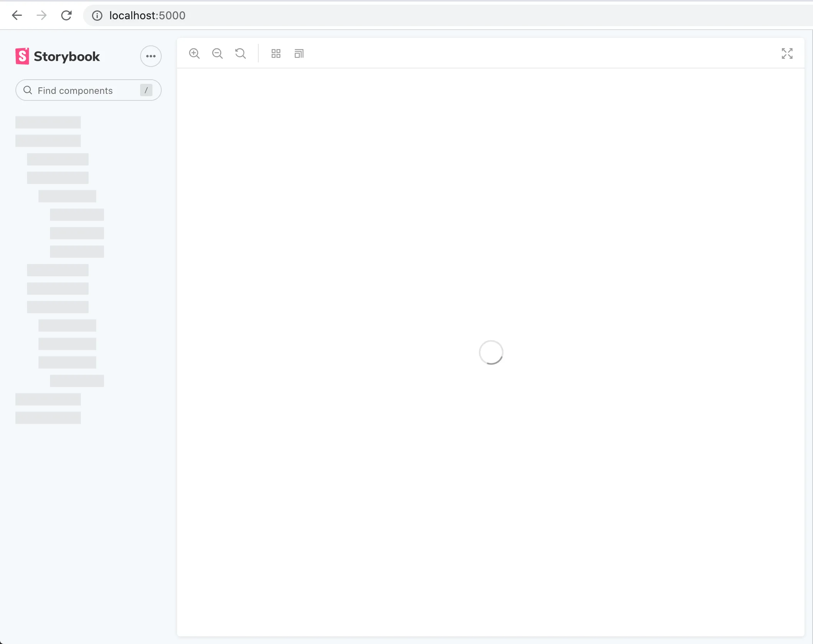The height and width of the screenshot is (644, 813).
Task: Click the loading spinner in preview
Action: tap(491, 352)
